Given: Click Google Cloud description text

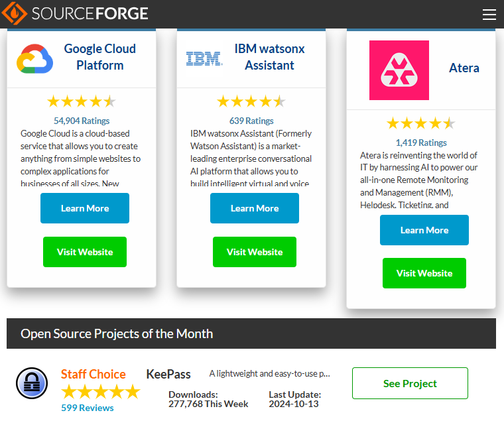Looking at the screenshot, I should [x=81, y=158].
